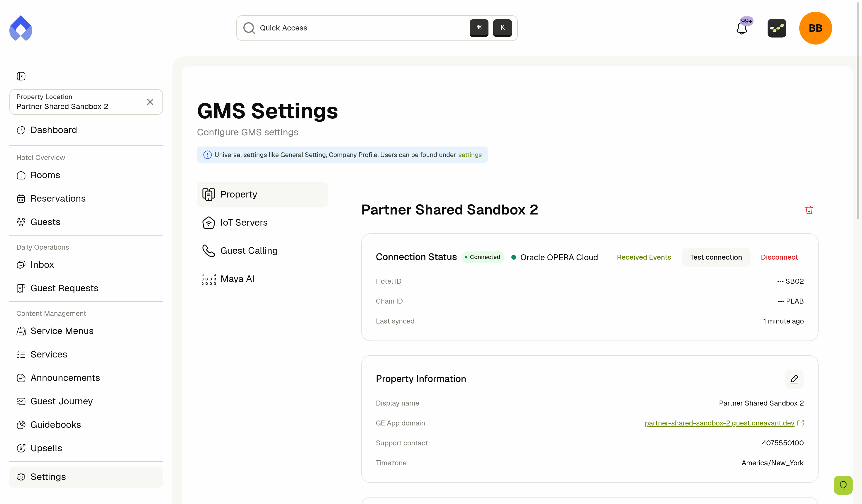Delete property with red trash icon
The width and height of the screenshot is (862, 504).
(x=809, y=210)
